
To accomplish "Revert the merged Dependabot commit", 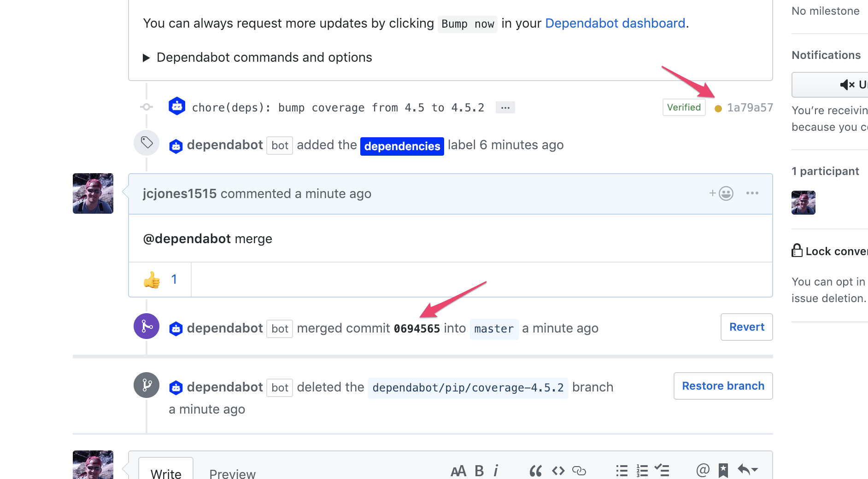I will coord(746,327).
